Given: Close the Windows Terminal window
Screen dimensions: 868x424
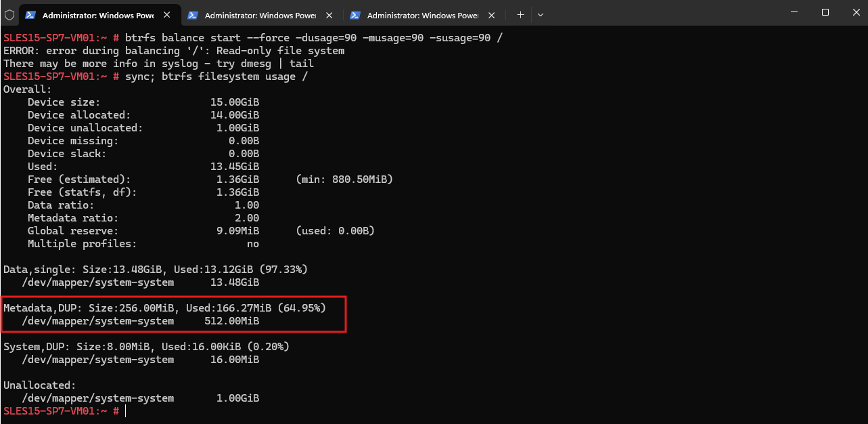Looking at the screenshot, I should pyautogui.click(x=855, y=12).
